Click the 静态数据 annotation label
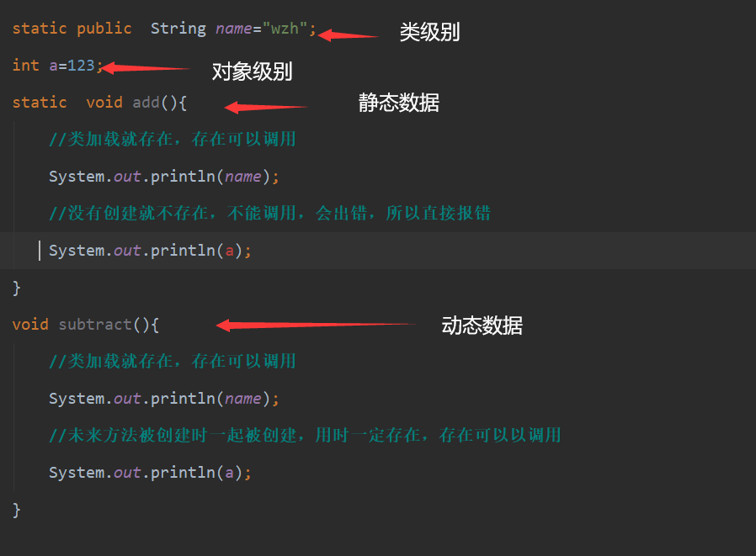Screen dimensions: 756x556 coord(398,103)
